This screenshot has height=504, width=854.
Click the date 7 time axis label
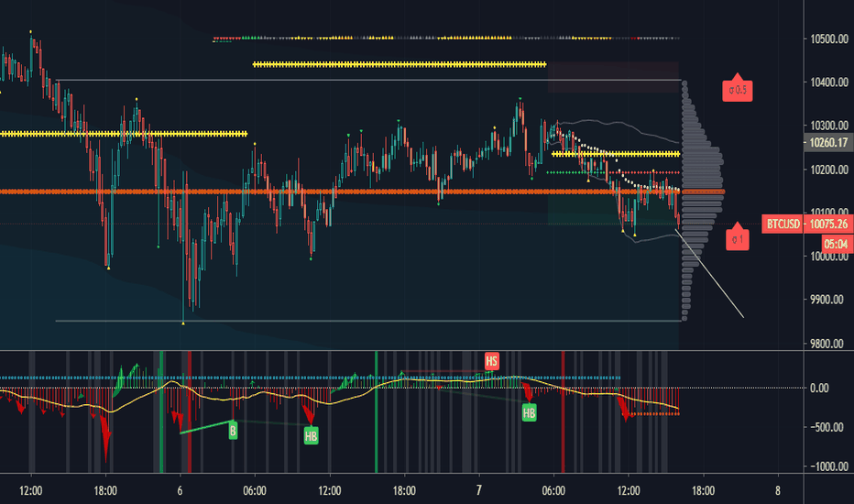478,490
